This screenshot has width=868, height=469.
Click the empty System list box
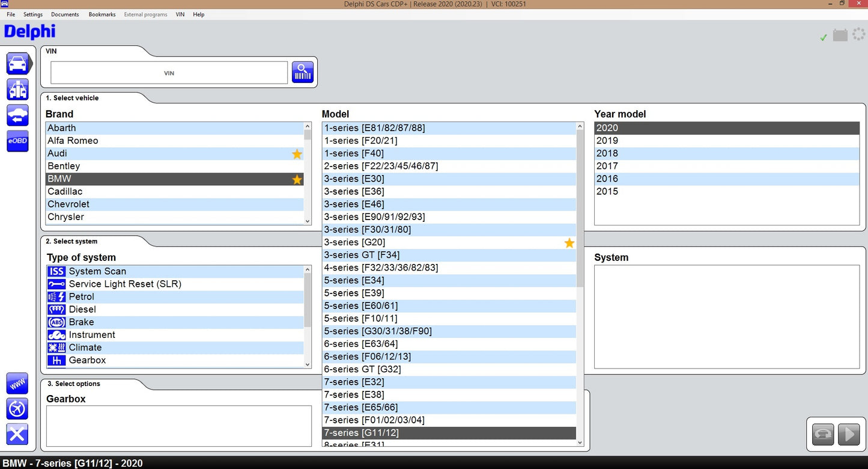pos(727,317)
